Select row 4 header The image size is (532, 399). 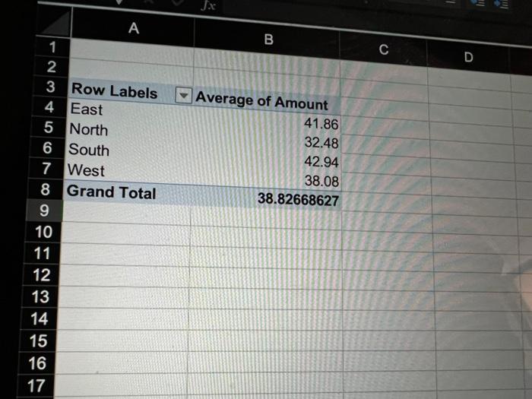(49, 107)
